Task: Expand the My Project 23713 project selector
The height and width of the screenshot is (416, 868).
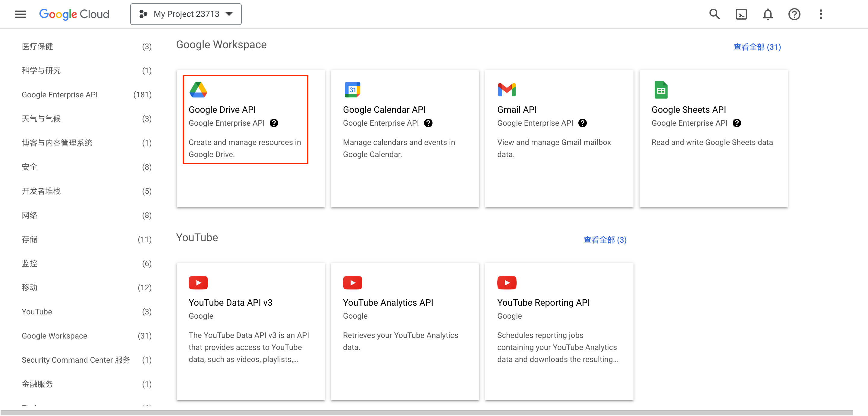Action: click(x=186, y=14)
